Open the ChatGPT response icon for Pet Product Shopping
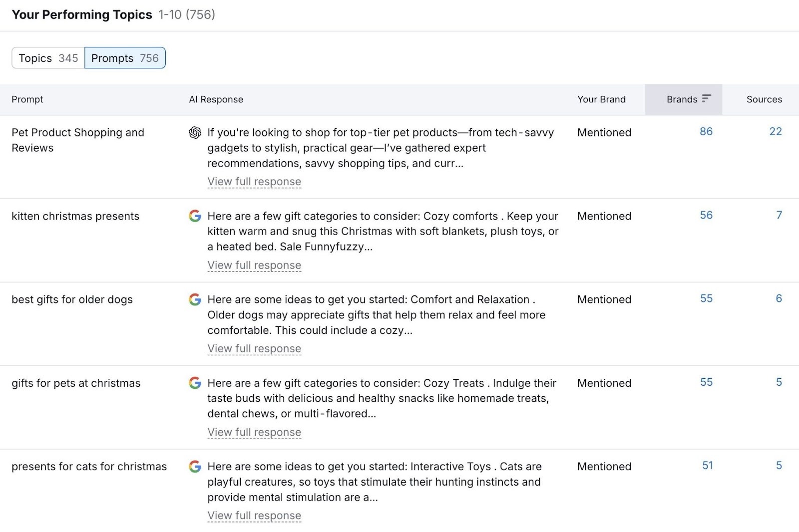 (196, 132)
